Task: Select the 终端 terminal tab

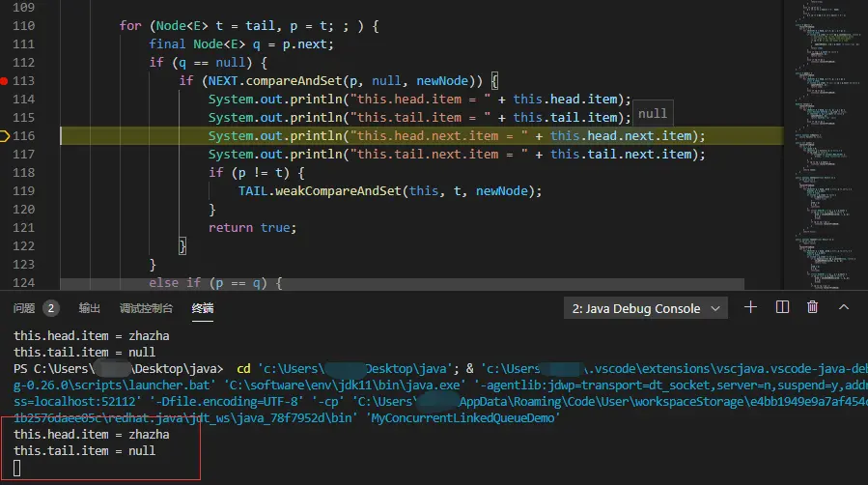Action: click(203, 308)
